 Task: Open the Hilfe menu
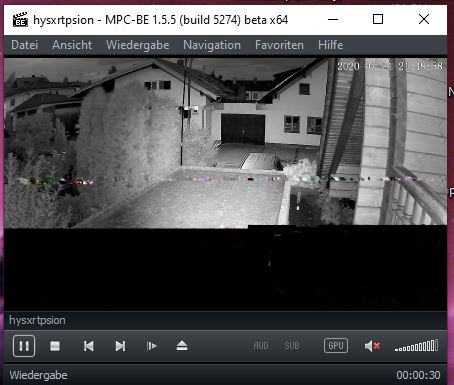(330, 45)
